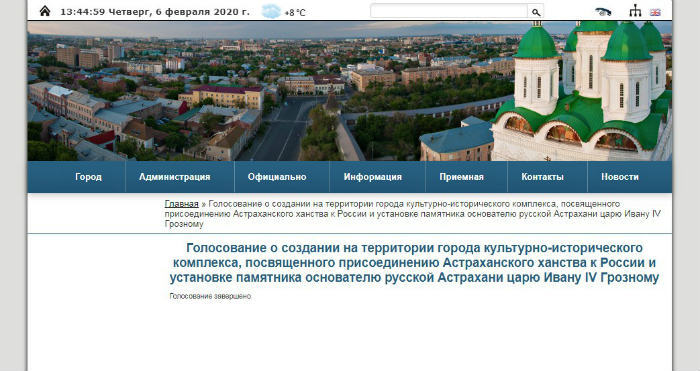Open the Приемная menu
Viewport: 700px width, 371px height.
point(462,177)
